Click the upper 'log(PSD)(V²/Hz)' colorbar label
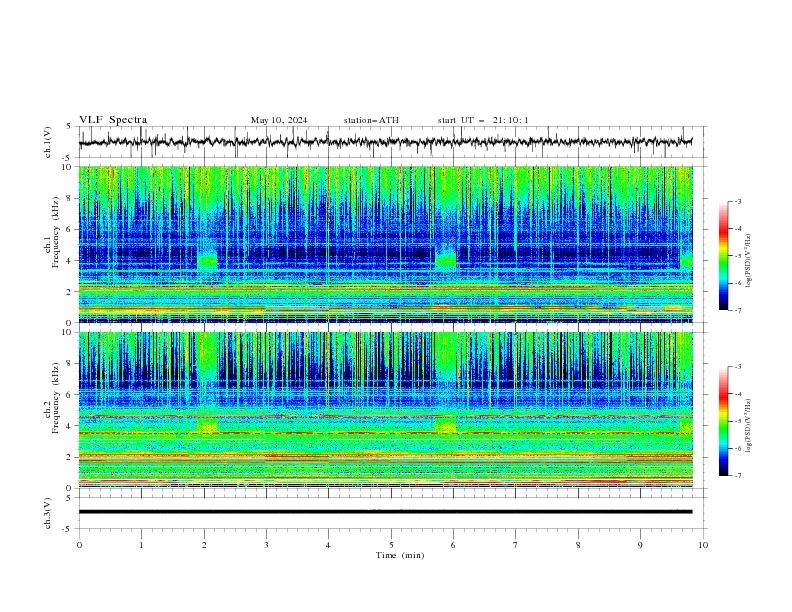Viewport: 792px width, 612px height. click(749, 261)
